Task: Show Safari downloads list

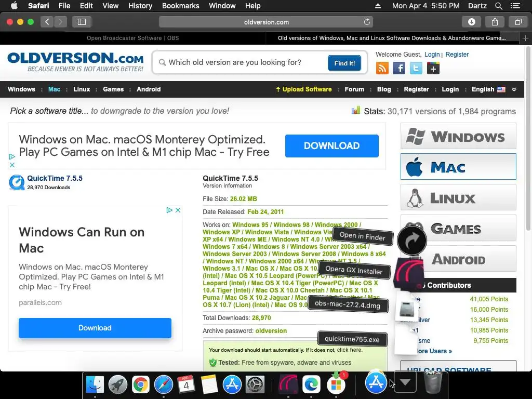Action: (x=471, y=22)
